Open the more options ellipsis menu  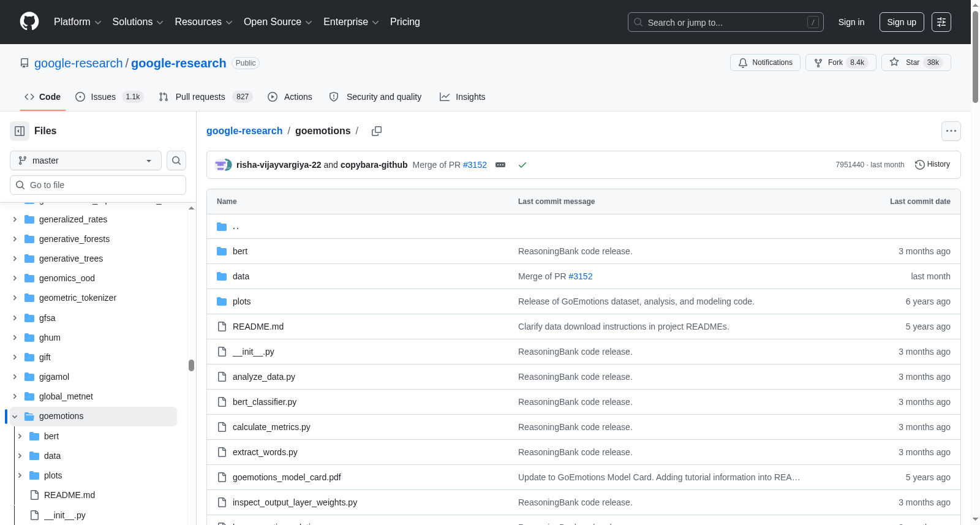951,131
